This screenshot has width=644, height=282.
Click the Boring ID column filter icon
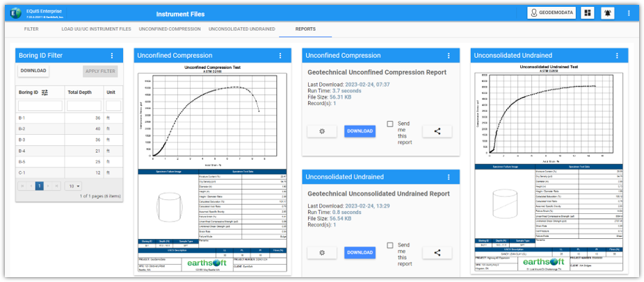45,92
